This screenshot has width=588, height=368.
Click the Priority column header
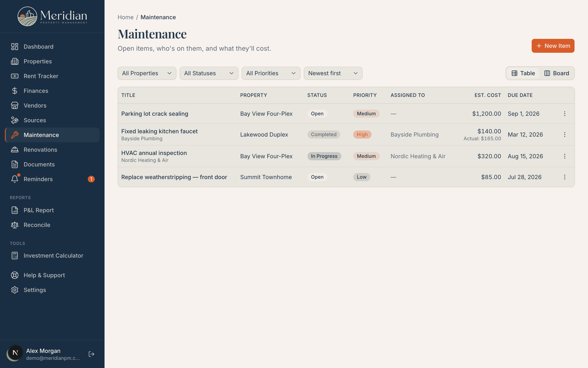(x=365, y=95)
